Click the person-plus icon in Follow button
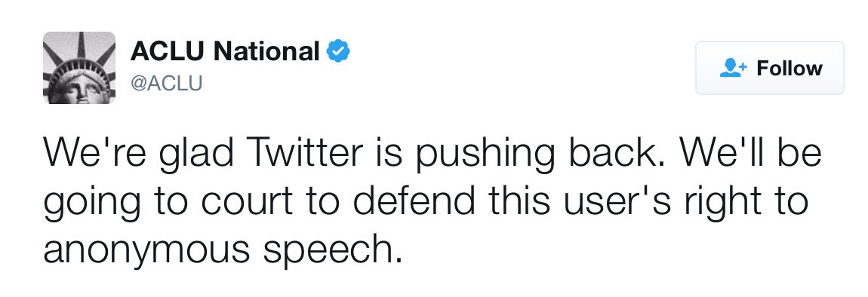This screenshot has width=868, height=297. tap(733, 68)
